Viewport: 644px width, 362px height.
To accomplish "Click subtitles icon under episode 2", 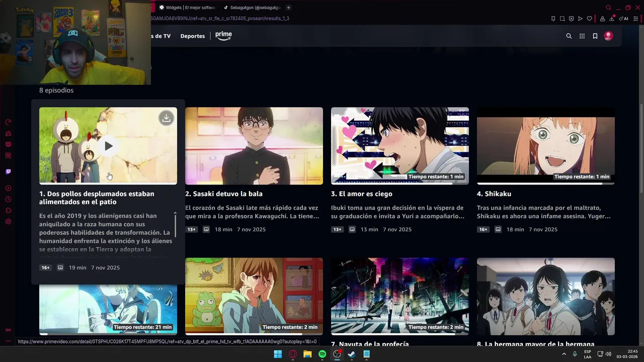I will pos(206,229).
